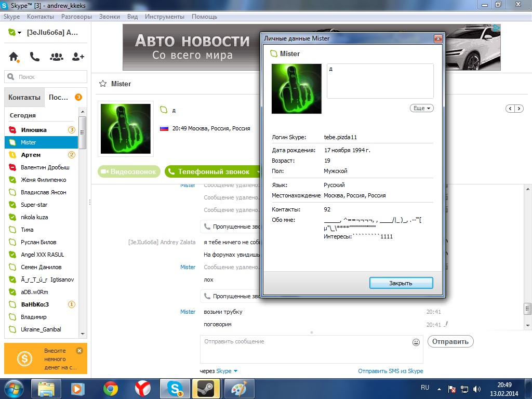Click emoticon smiley in message box

tap(416, 342)
